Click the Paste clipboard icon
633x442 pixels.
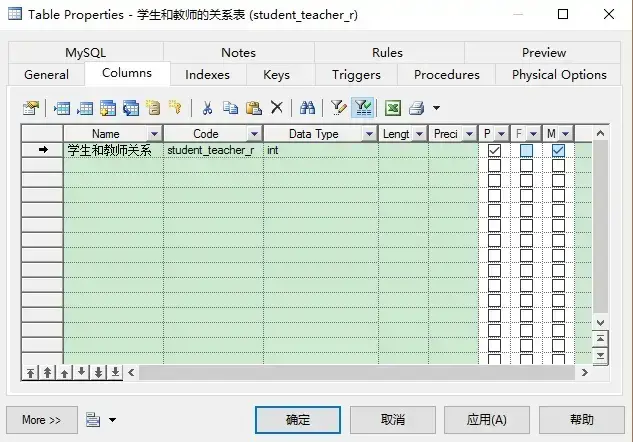coord(254,108)
